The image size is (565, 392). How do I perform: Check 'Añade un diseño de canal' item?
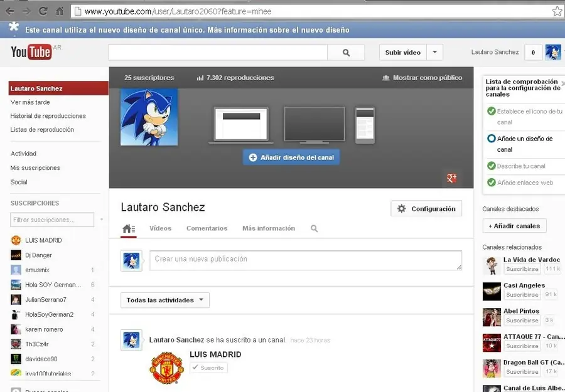click(x=491, y=139)
